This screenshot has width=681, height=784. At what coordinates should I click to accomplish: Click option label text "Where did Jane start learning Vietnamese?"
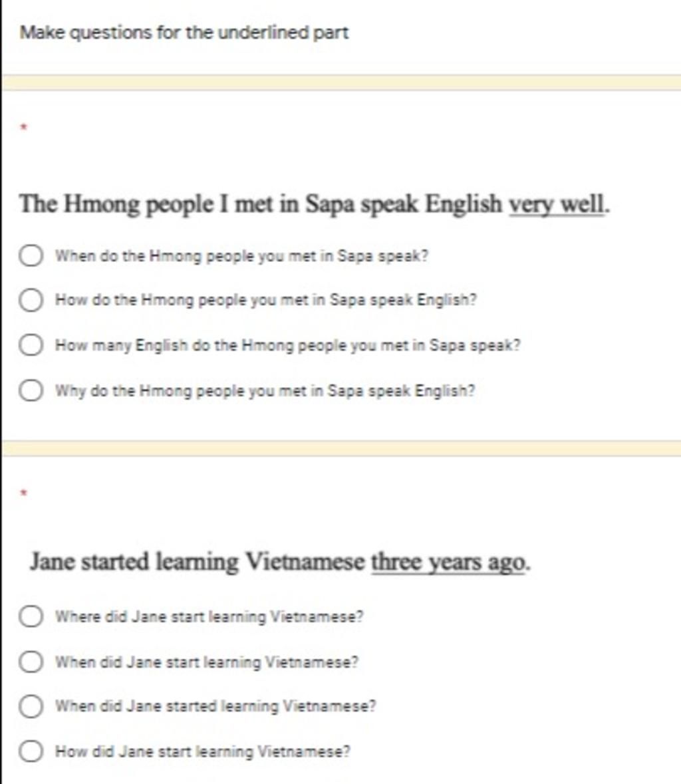[209, 616]
